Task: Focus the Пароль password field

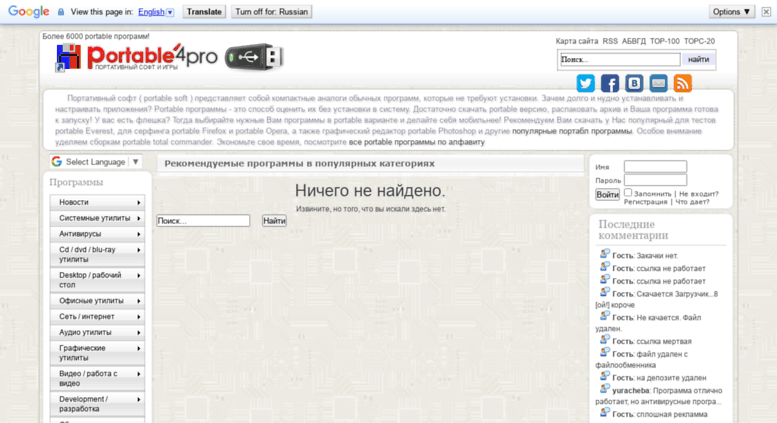Action: point(655,180)
